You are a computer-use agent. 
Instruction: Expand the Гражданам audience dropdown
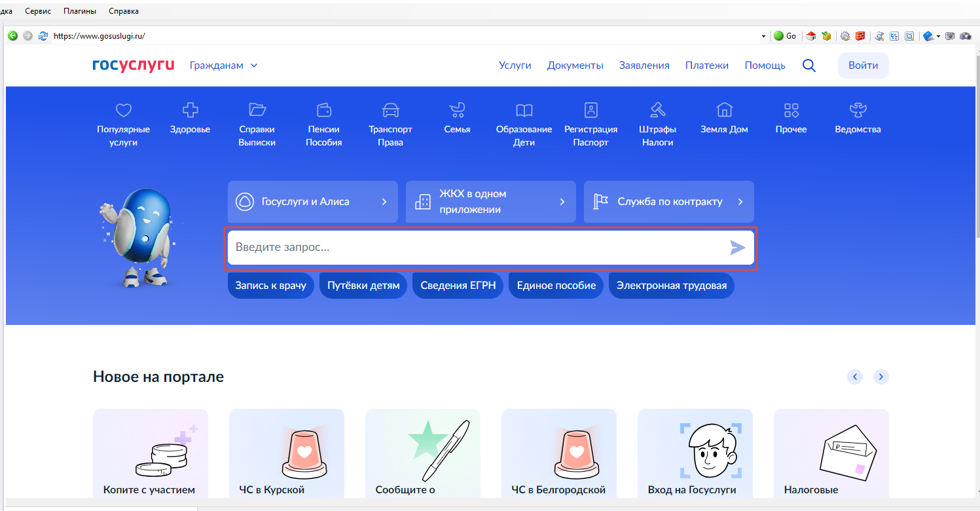pyautogui.click(x=224, y=65)
